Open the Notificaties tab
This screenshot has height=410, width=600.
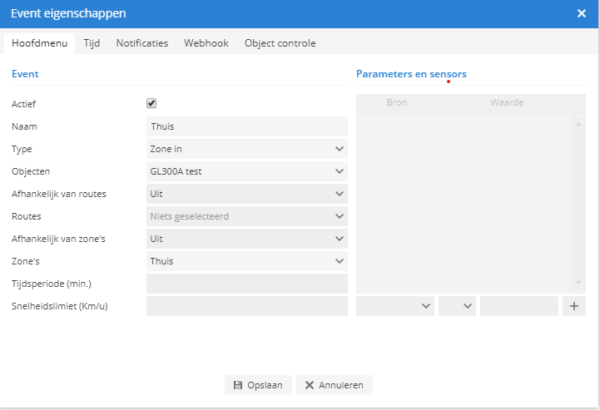[x=142, y=43]
